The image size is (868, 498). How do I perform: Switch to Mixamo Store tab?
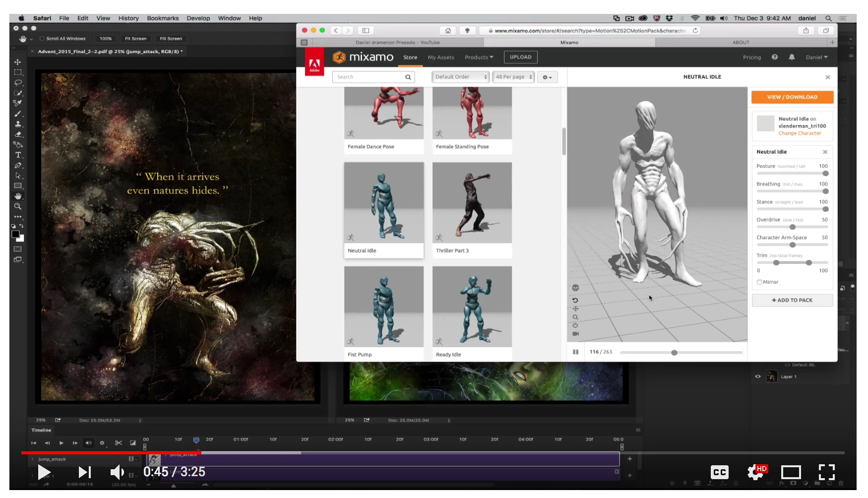[410, 57]
